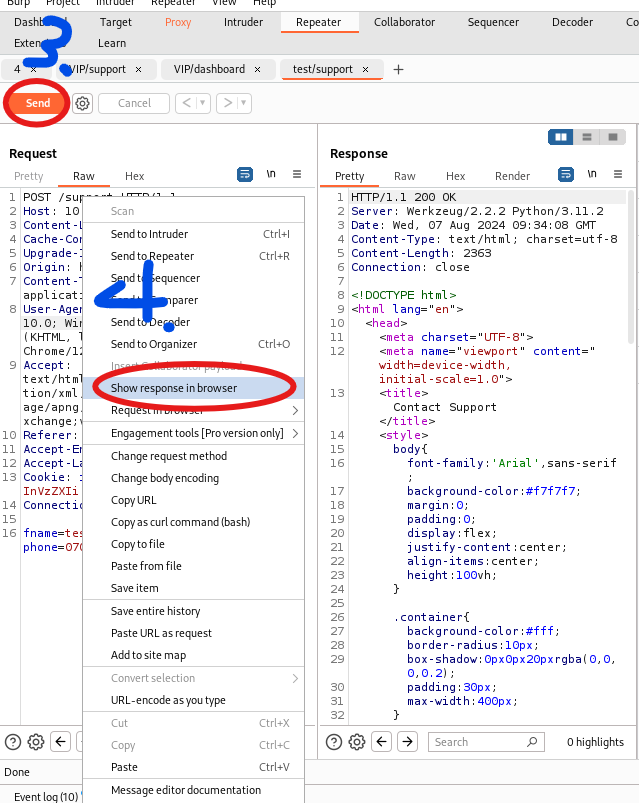Open the Learn tab
Screen dimensions: 639x803
pyautogui.click(x=112, y=44)
